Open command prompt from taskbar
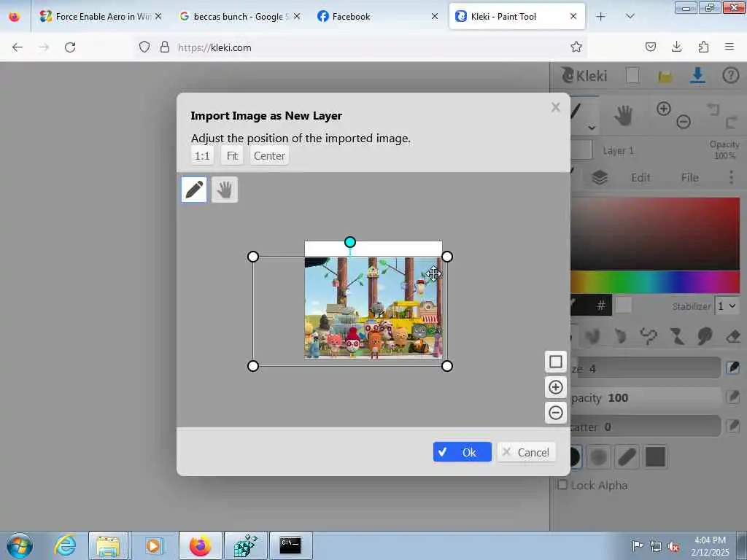 pos(290,545)
